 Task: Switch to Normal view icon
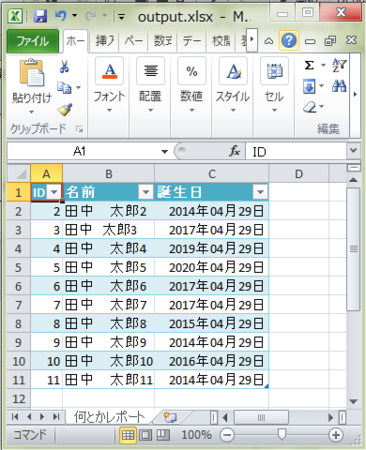[x=128, y=435]
